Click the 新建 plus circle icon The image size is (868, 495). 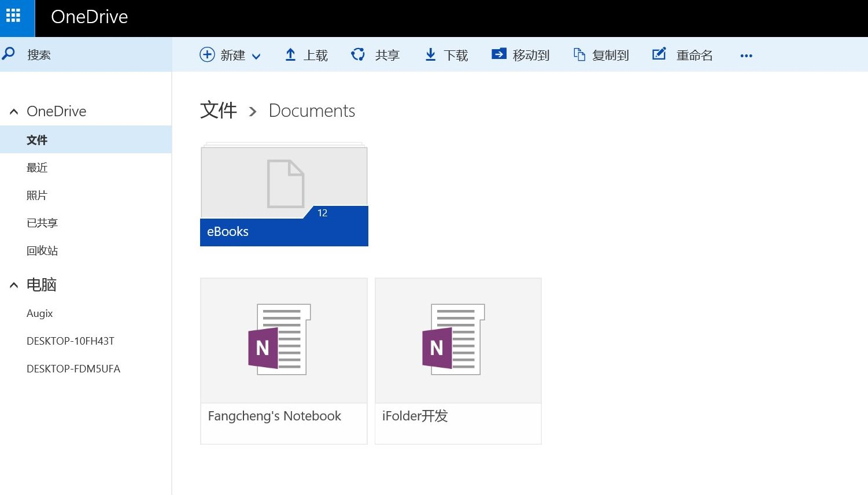click(207, 54)
